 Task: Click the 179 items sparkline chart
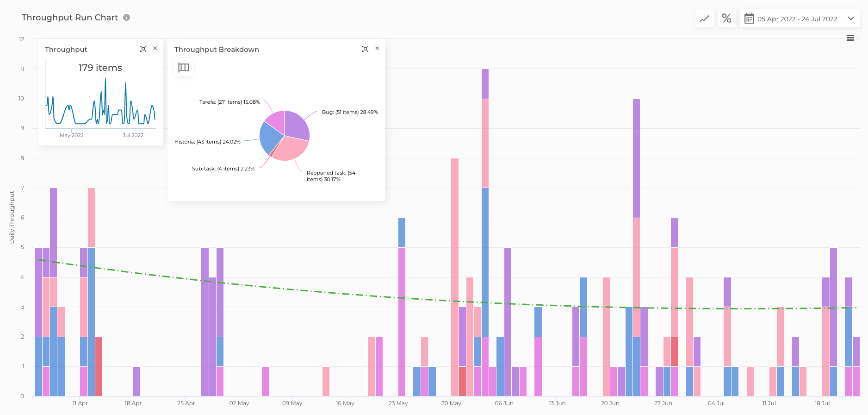[x=100, y=104]
